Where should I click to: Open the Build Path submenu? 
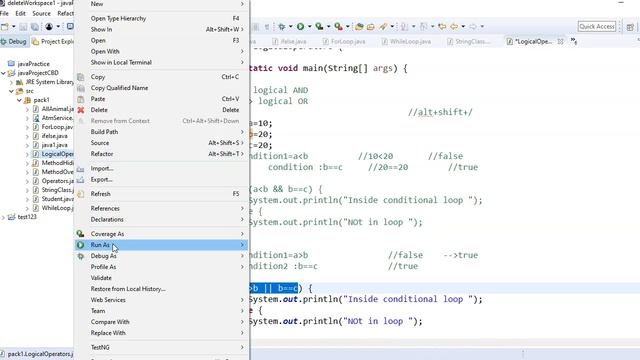[162, 132]
